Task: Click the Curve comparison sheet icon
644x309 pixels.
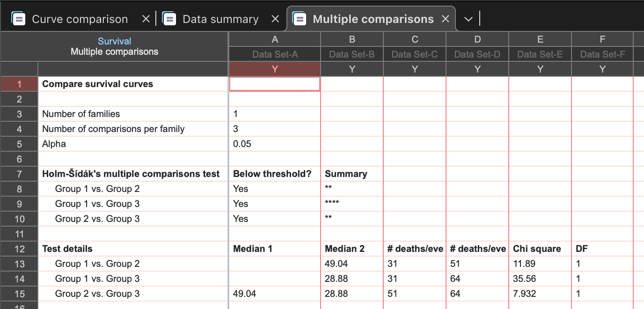Action: (19, 19)
